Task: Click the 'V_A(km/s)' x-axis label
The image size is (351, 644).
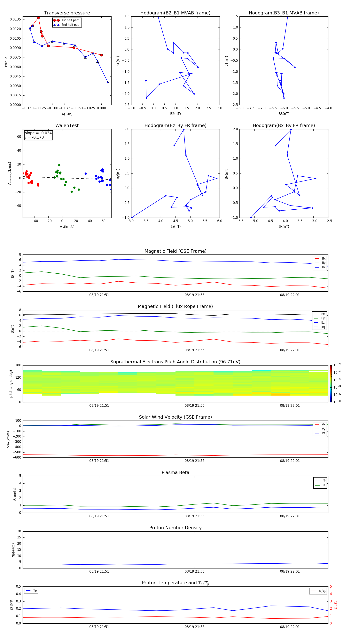Action: click(67, 227)
